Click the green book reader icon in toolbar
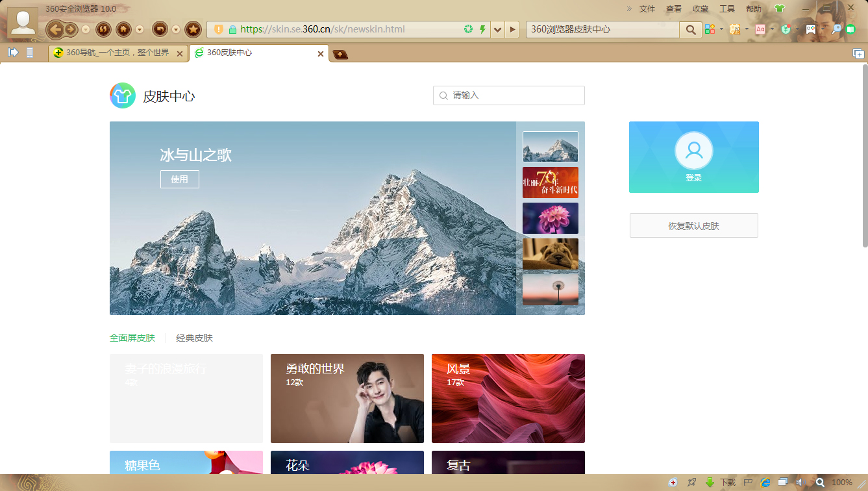Viewport: 868px width, 491px height. pos(850,29)
